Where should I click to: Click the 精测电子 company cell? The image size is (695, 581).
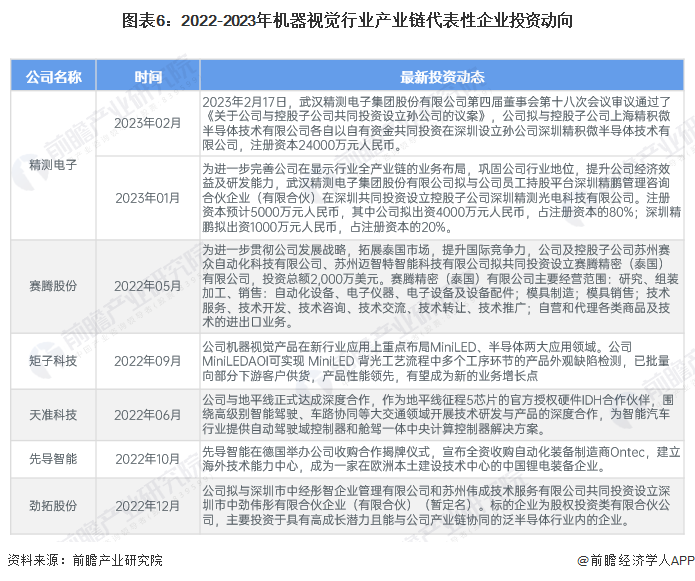[x=53, y=165]
